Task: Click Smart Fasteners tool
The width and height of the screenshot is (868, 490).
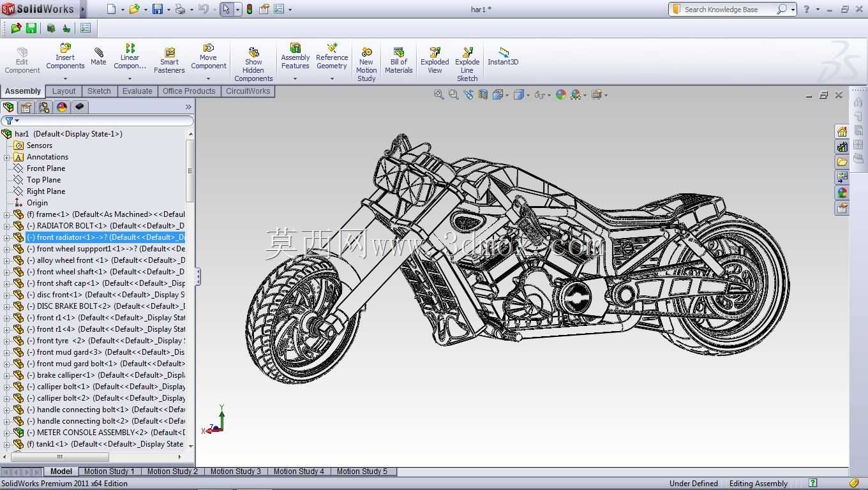Action: pos(169,60)
